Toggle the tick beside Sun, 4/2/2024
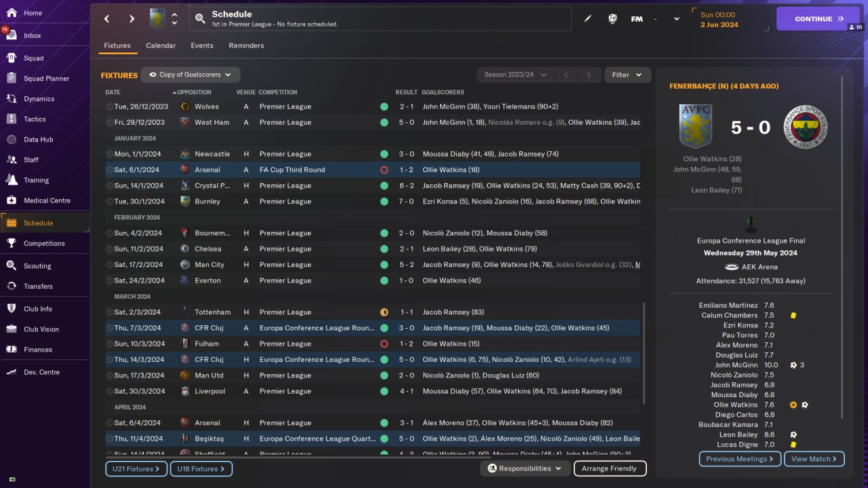This screenshot has height=488, width=868. coord(109,233)
